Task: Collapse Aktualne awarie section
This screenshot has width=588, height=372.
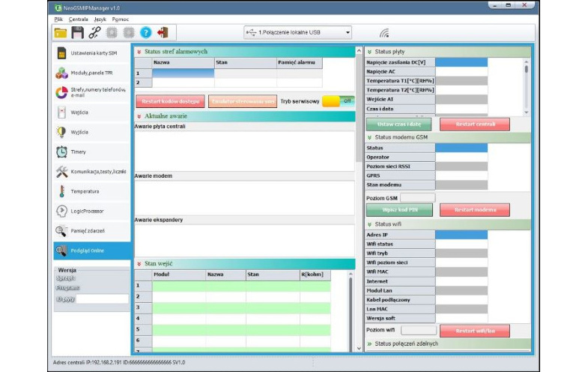Action: (139, 116)
